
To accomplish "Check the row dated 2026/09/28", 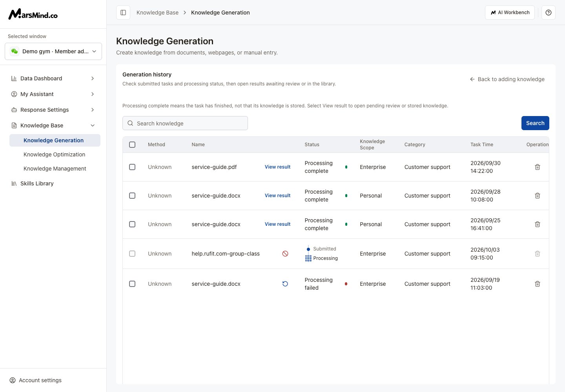I will [132, 196].
